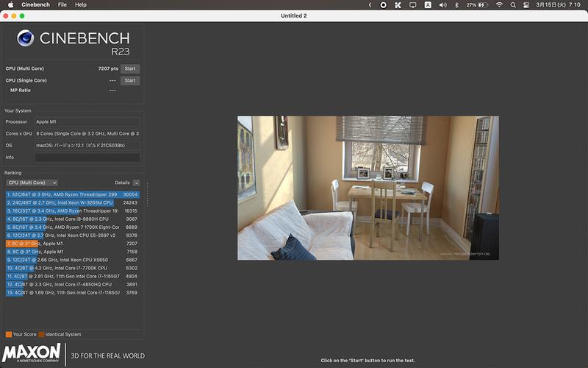588x368 pixels.
Task: Click the 7207 pts multi core score
Action: [108, 68]
